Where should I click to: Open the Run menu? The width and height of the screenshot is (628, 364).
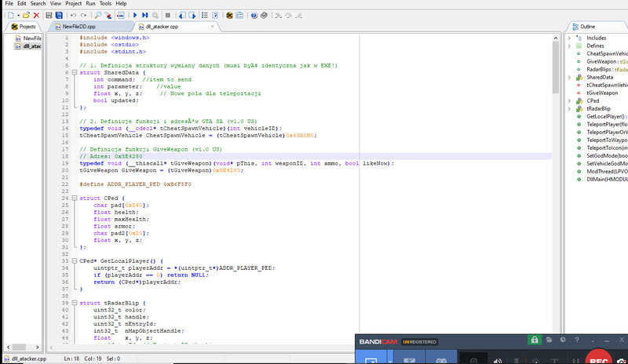click(90, 3)
